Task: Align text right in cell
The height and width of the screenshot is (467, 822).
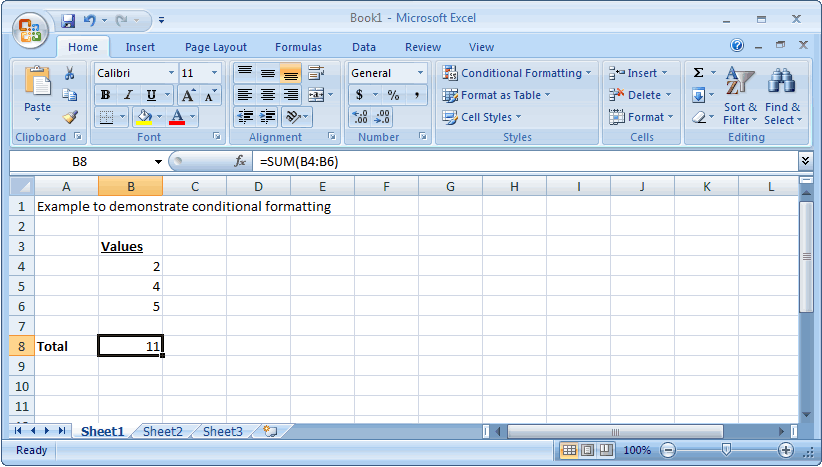Action: (x=290, y=95)
